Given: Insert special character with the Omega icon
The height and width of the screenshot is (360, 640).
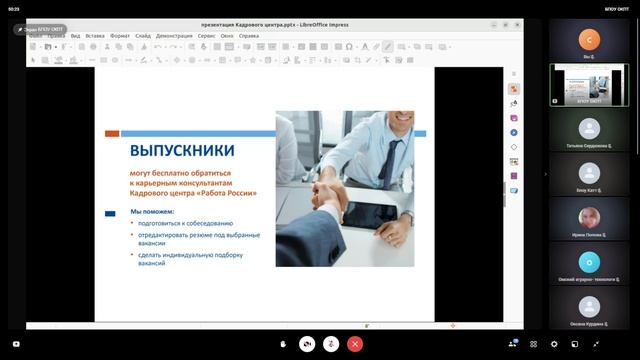Looking at the screenshot, I should [349, 47].
